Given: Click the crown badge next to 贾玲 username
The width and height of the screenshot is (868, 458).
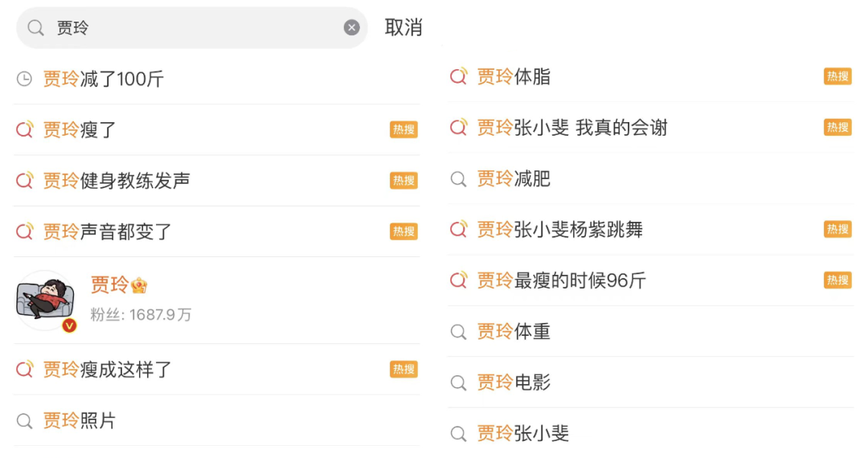Looking at the screenshot, I should (x=139, y=285).
